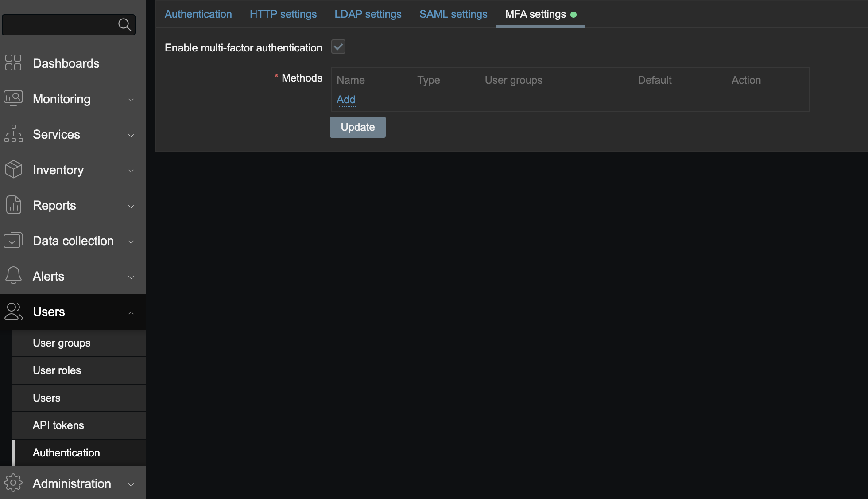The image size is (868, 499).
Task: Click the search magnifier icon
Action: [124, 25]
